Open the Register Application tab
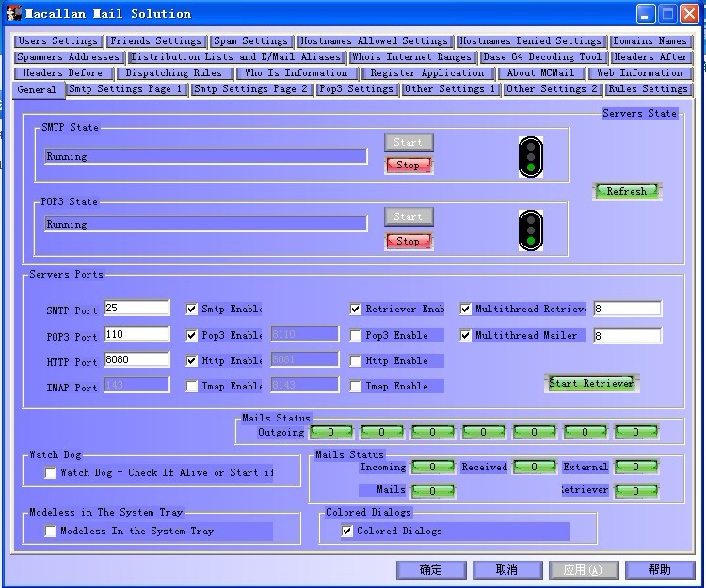This screenshot has width=706, height=588. tap(427, 72)
